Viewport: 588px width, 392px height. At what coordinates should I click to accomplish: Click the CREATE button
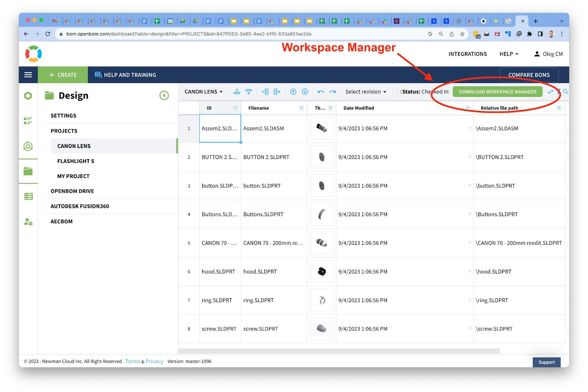63,75
